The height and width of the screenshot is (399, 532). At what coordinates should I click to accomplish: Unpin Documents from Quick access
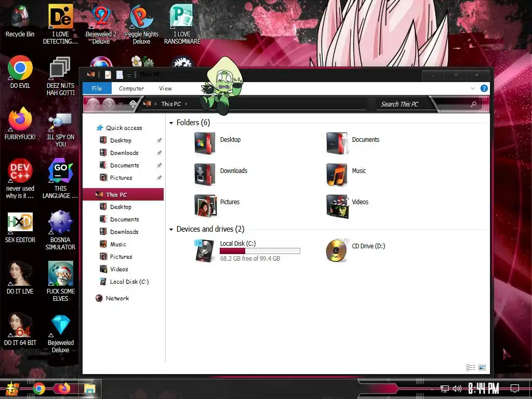(x=159, y=165)
